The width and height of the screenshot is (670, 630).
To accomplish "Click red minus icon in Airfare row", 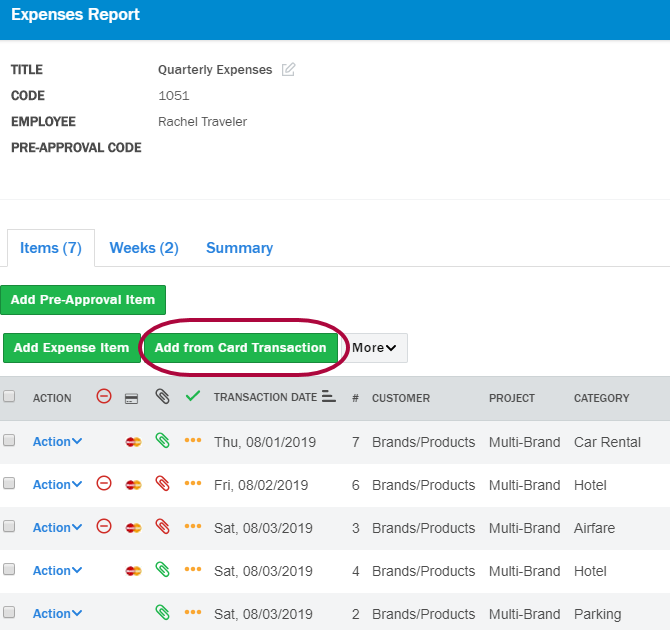I will tap(104, 526).
